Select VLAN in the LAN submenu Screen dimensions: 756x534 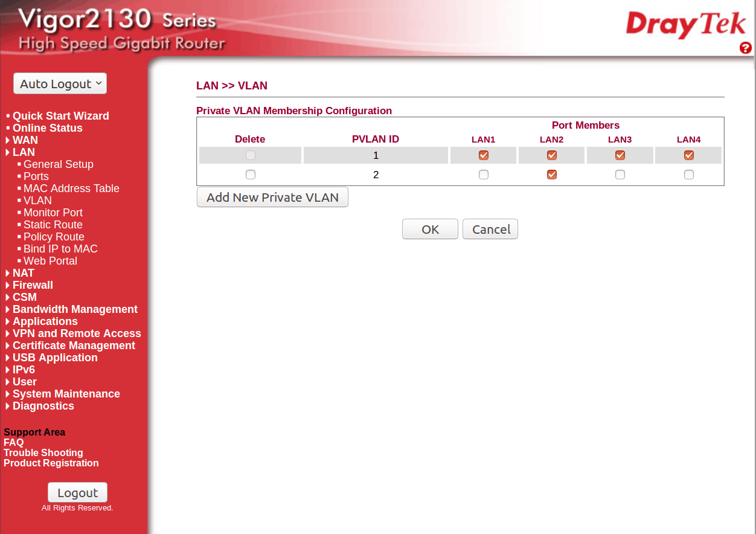(x=37, y=201)
